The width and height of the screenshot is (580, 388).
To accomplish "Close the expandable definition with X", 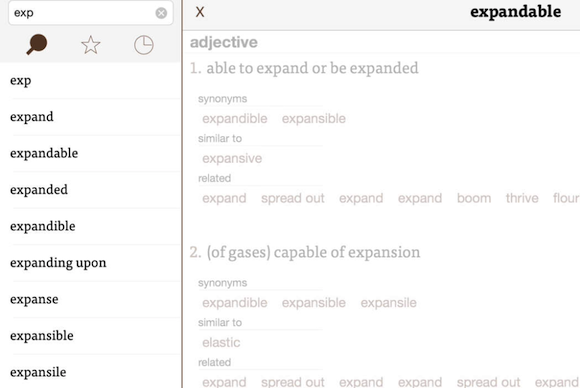I will coord(200,12).
